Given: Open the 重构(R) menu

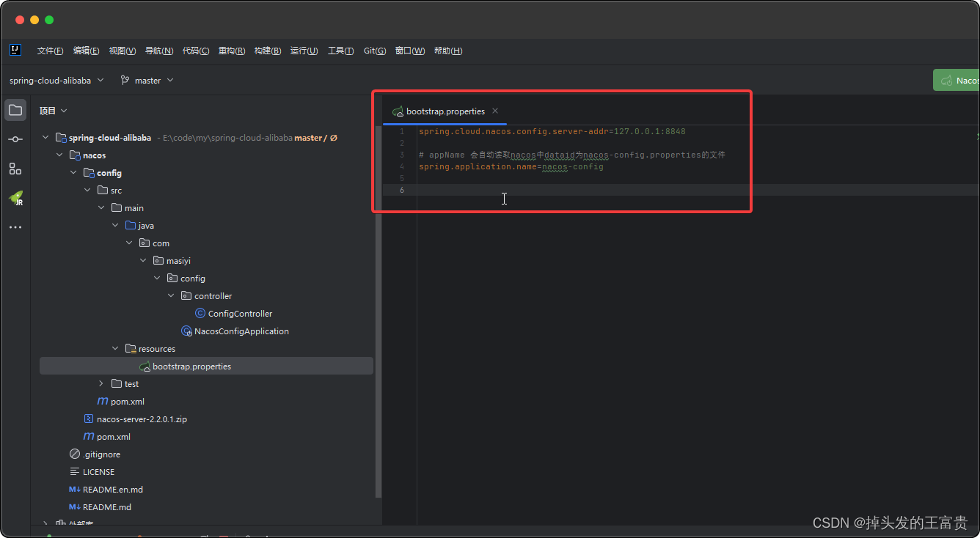Looking at the screenshot, I should [x=232, y=51].
